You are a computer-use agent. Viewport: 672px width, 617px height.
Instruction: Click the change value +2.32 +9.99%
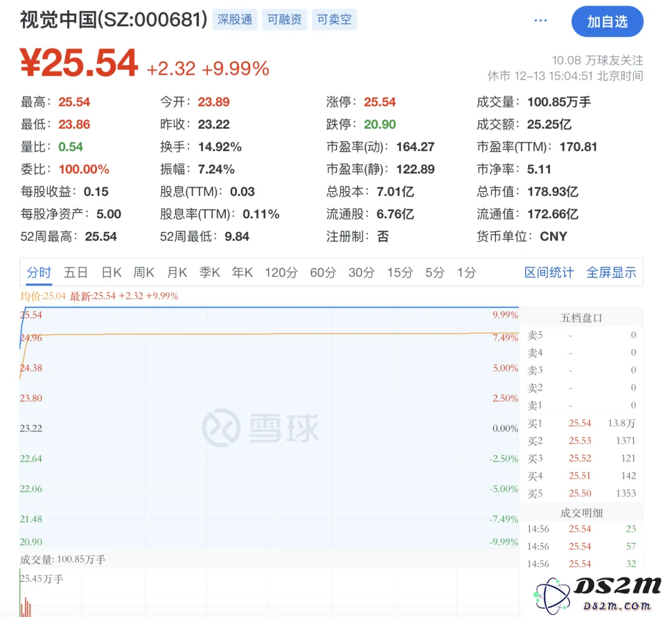click(208, 68)
